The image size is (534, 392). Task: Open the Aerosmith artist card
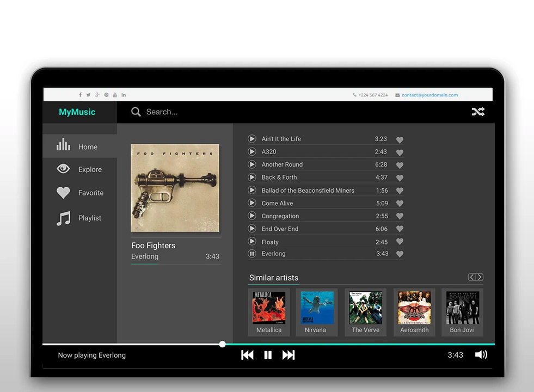414,313
